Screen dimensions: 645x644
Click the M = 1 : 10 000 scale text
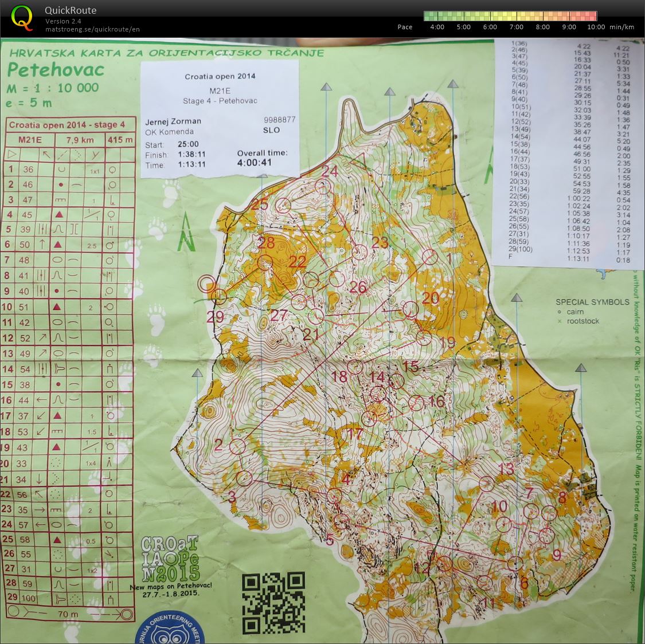tap(53, 88)
